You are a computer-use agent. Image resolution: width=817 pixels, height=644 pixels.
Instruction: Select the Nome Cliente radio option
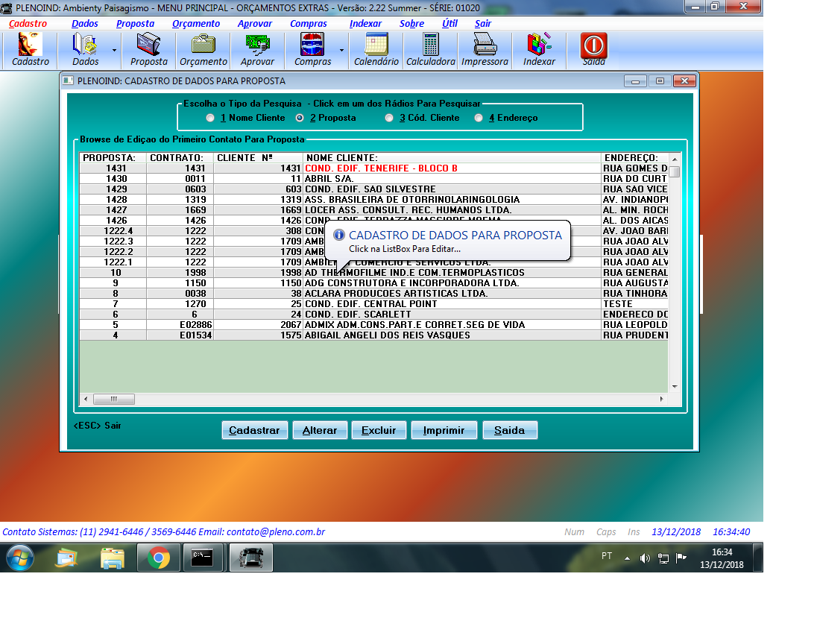tap(210, 118)
